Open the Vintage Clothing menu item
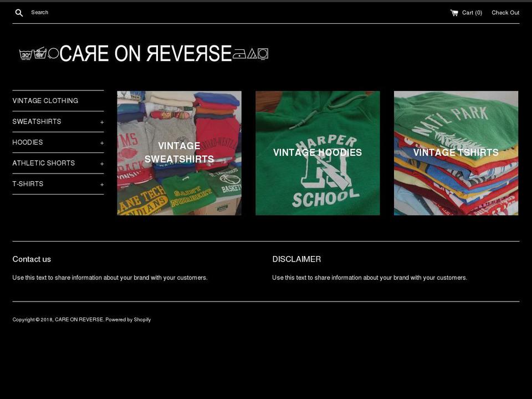Viewport: 532px width, 399px height. 45,101
